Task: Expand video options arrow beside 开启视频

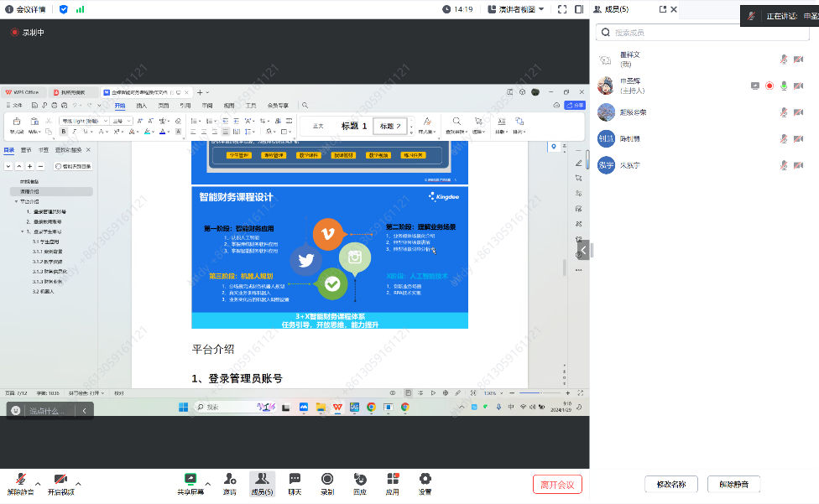Action: click(x=79, y=482)
